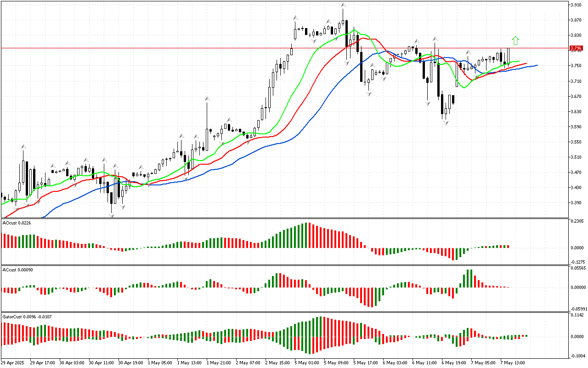Click the 3.910 price scale label
Screen dimensions: 588x368
pyautogui.click(x=576, y=5)
